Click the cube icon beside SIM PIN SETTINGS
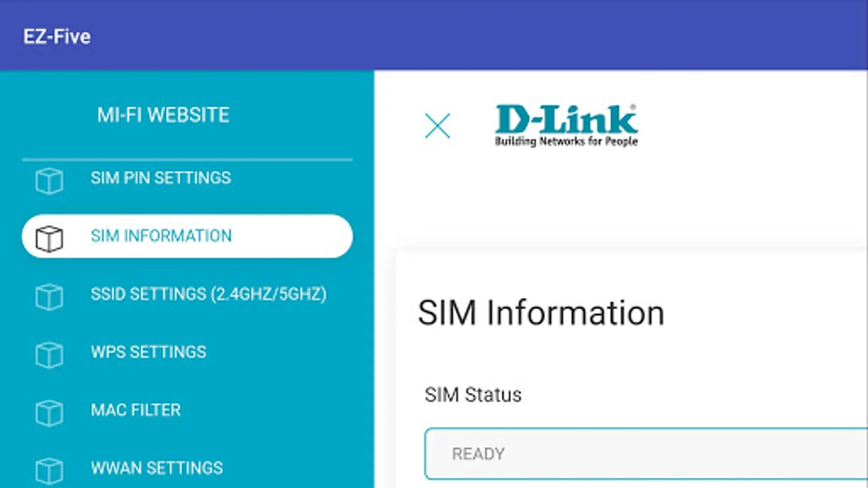 tap(49, 181)
